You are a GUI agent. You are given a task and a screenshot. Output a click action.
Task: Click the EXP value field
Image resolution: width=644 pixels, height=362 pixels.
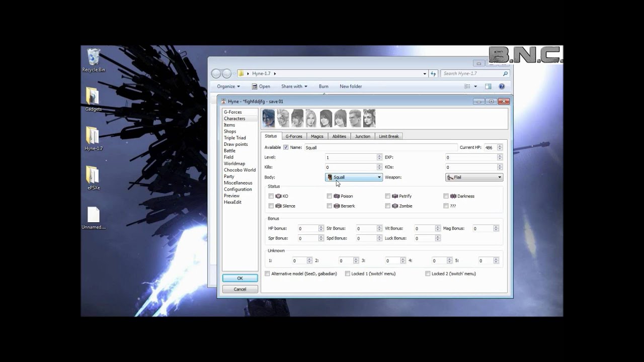471,157
